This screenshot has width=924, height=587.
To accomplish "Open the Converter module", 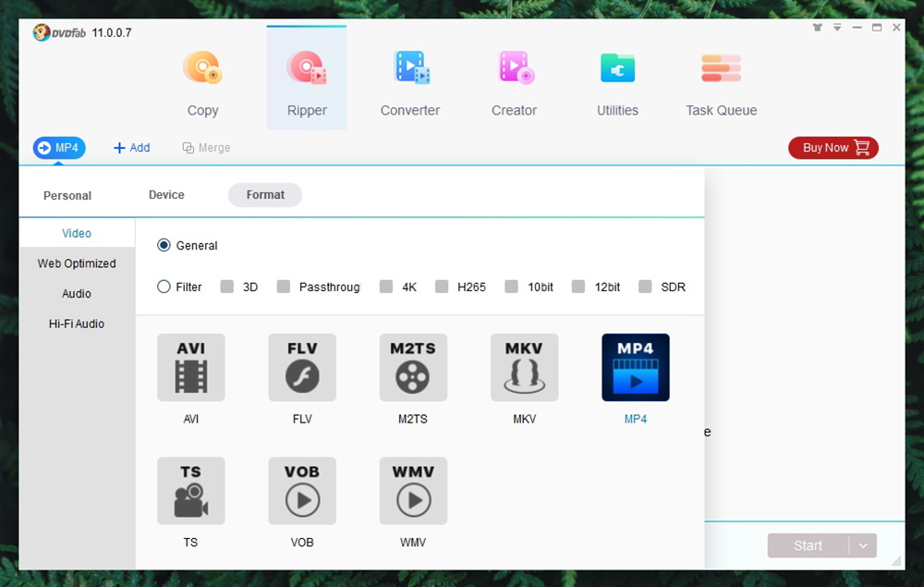I will click(x=410, y=82).
